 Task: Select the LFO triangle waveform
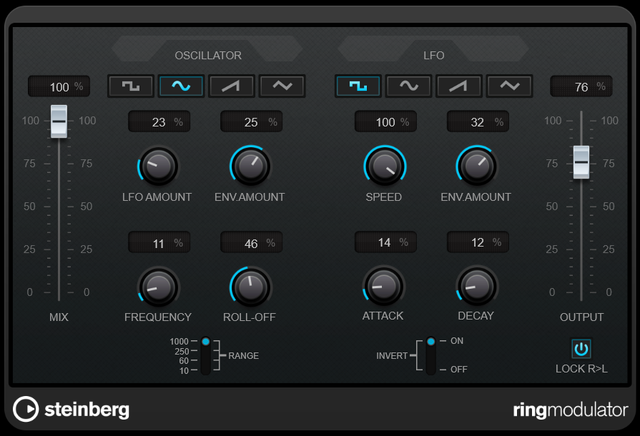(510, 86)
